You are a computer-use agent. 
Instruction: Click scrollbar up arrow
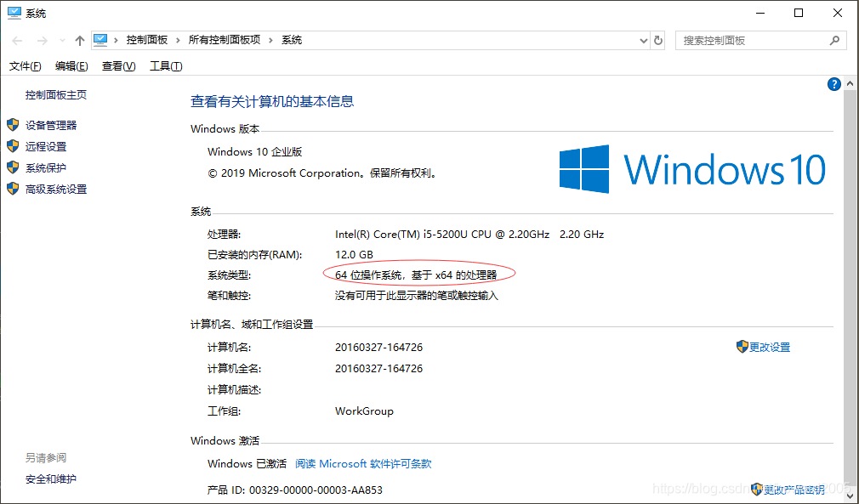click(850, 84)
